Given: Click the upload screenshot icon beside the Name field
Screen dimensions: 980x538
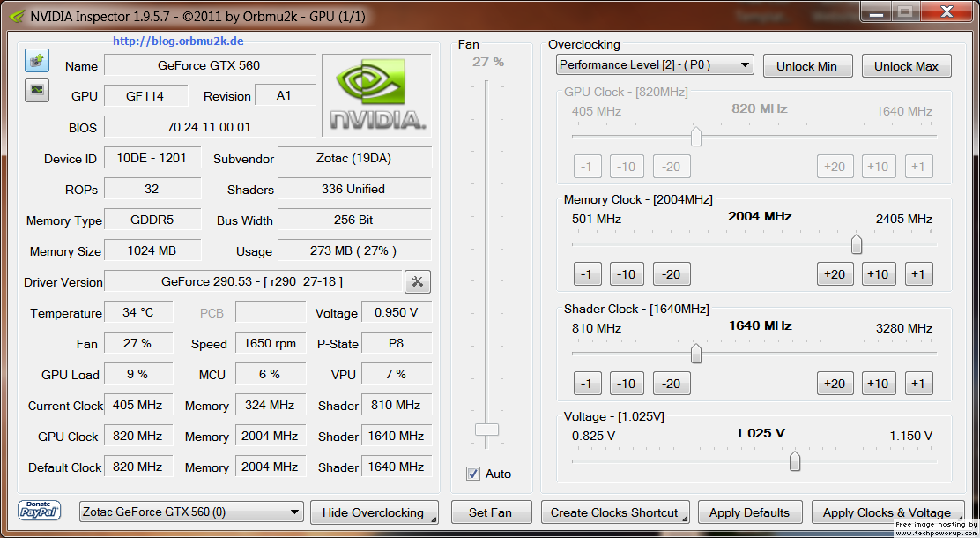Looking at the screenshot, I should (x=37, y=61).
